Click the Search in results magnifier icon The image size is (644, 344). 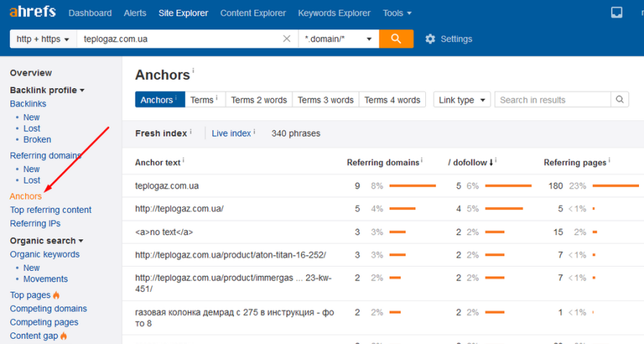tap(620, 100)
